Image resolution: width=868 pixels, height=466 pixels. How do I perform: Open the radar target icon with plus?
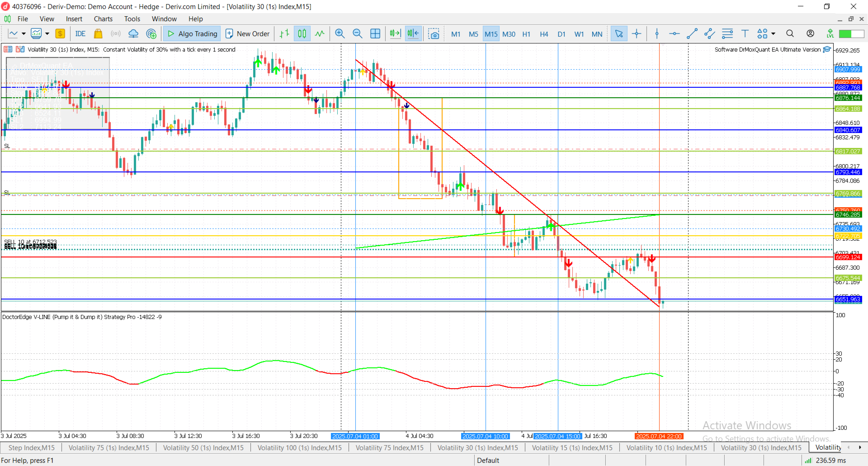tap(151, 34)
